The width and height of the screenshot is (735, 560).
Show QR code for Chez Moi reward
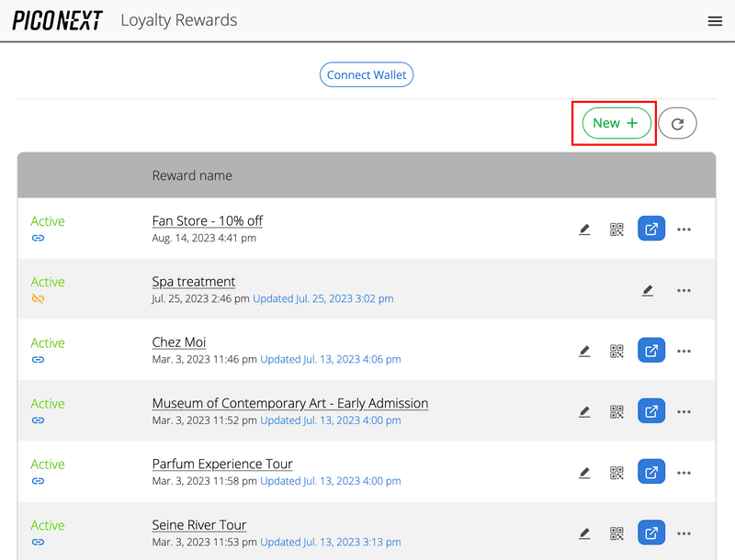click(x=616, y=351)
